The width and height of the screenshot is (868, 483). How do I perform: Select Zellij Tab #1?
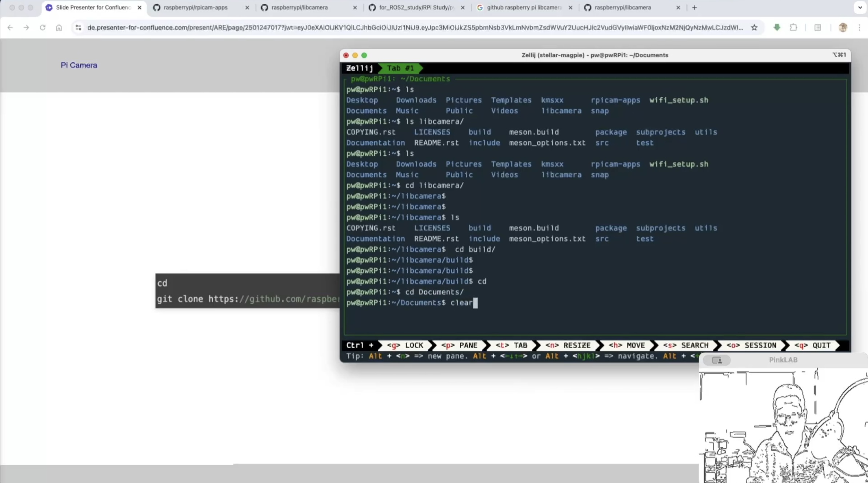tap(400, 68)
